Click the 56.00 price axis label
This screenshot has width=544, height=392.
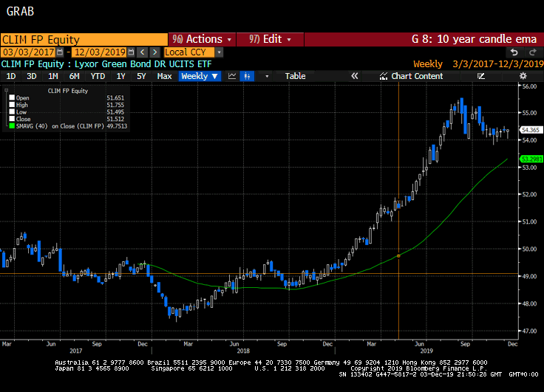coord(529,86)
